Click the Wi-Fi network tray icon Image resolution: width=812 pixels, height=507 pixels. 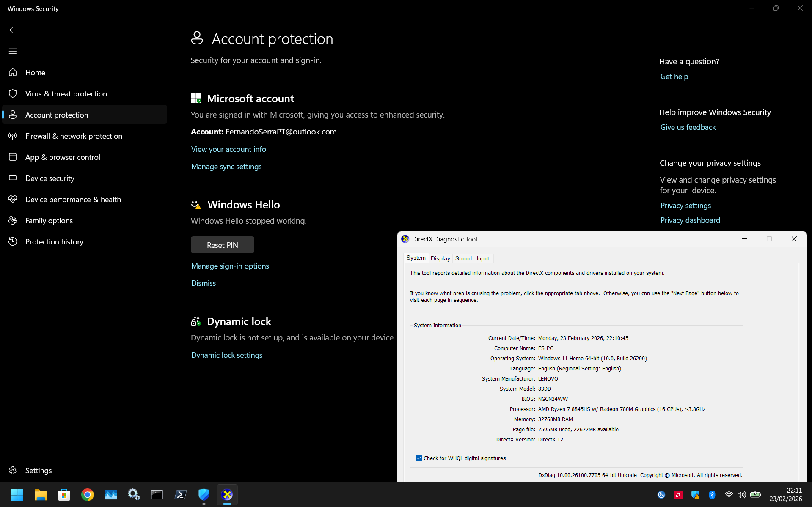point(729,495)
